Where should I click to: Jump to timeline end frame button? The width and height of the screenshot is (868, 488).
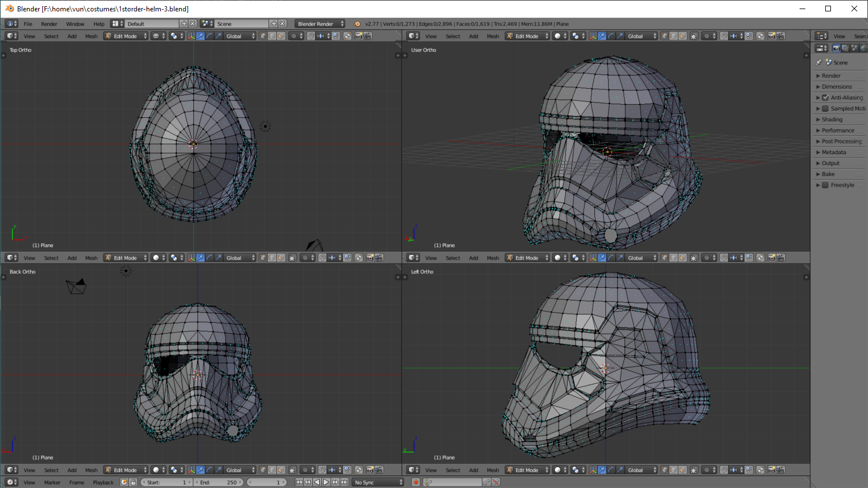(x=344, y=482)
